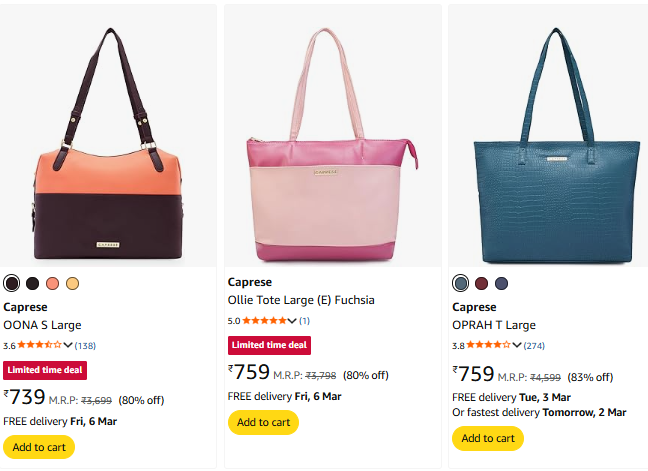Screen dimensions: 648x471
Task: Choose the teal blue swatch for OPRAH T
Action: click(x=461, y=283)
